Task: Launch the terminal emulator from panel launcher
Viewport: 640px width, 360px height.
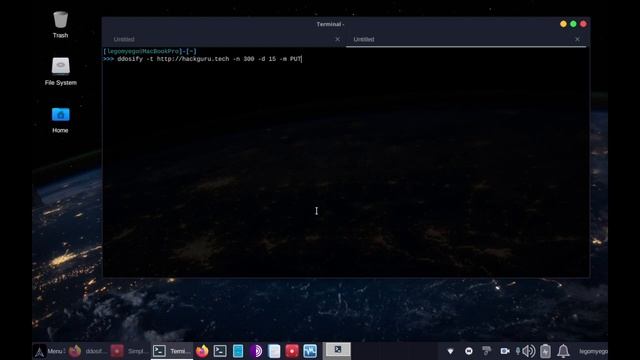Action: coord(220,351)
